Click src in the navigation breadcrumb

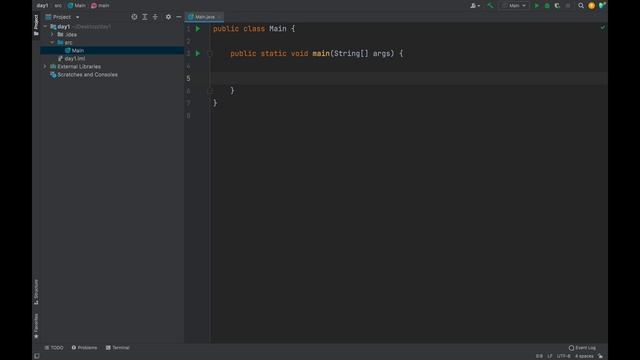point(58,6)
